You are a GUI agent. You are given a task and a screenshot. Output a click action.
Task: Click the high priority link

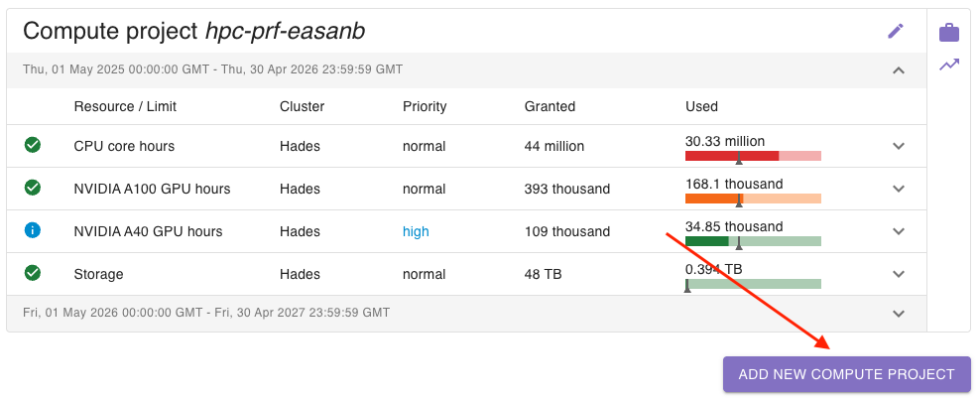[x=416, y=231]
